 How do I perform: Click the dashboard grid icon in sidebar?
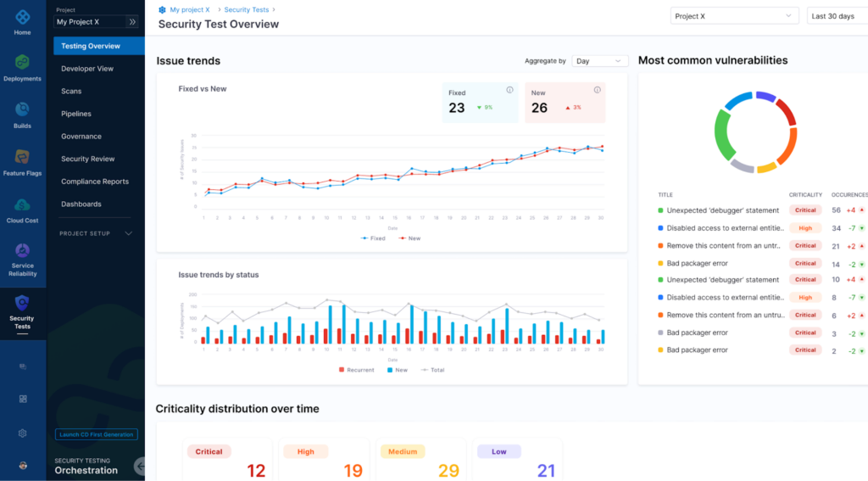pos(23,399)
